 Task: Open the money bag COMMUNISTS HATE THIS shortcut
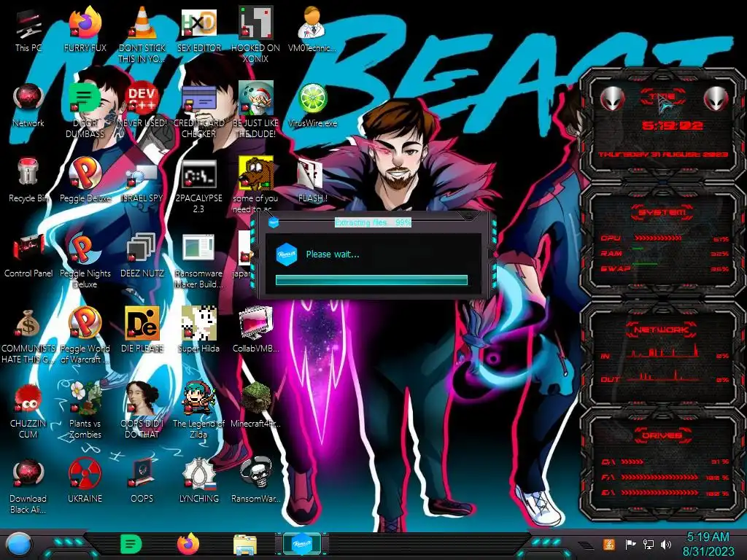click(x=28, y=324)
